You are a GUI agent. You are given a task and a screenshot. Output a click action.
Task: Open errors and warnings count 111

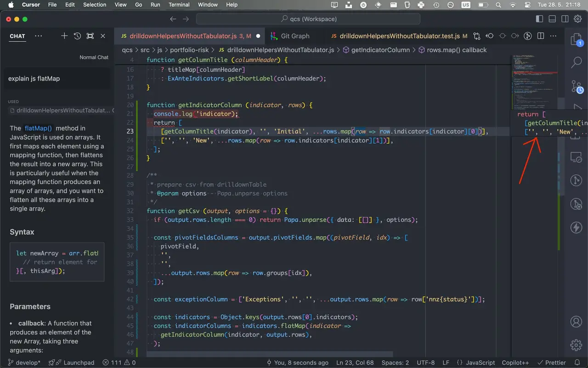(x=119, y=362)
